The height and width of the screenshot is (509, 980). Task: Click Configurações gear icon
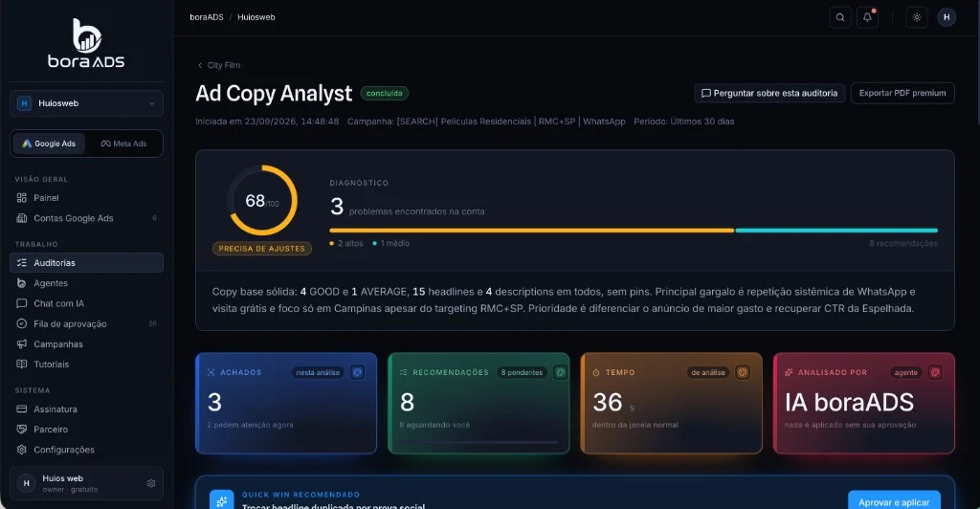(22, 450)
